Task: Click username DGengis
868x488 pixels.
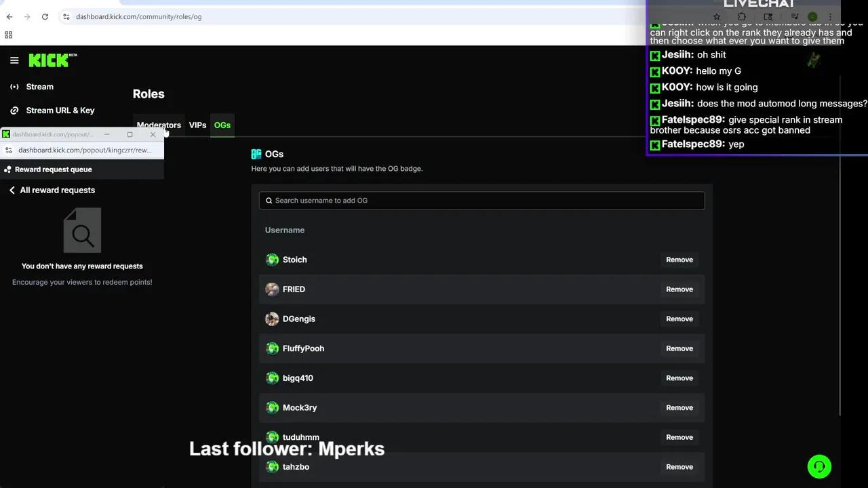Action: [x=299, y=319]
